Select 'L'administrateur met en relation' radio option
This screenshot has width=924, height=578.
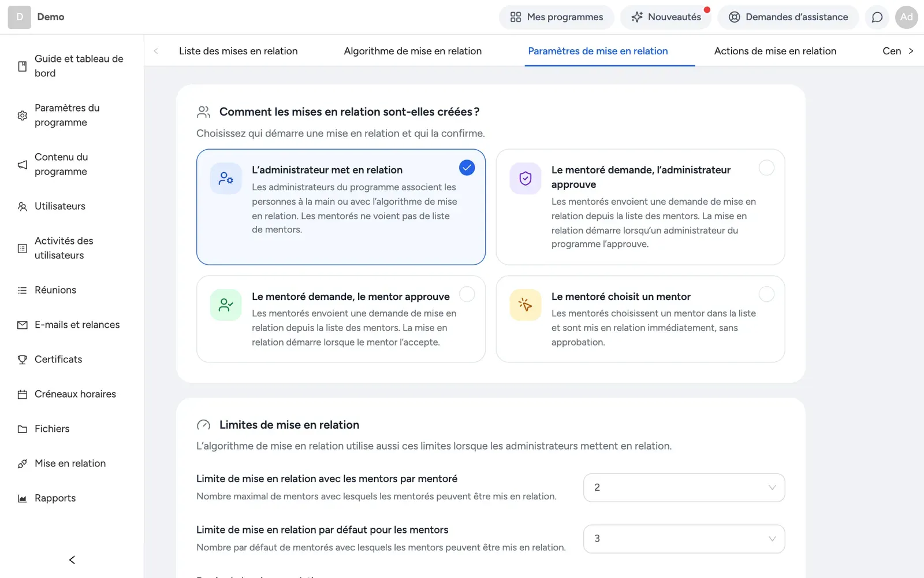click(467, 168)
